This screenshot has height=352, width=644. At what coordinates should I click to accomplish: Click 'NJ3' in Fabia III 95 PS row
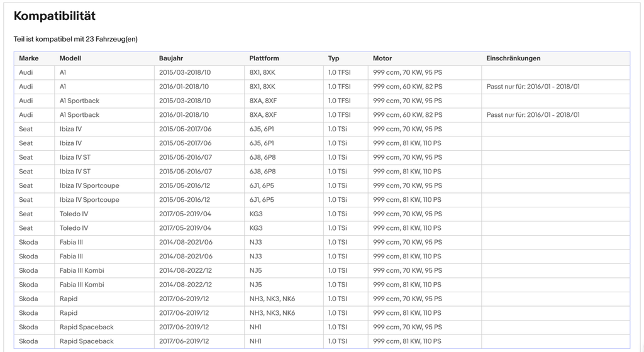tap(255, 243)
